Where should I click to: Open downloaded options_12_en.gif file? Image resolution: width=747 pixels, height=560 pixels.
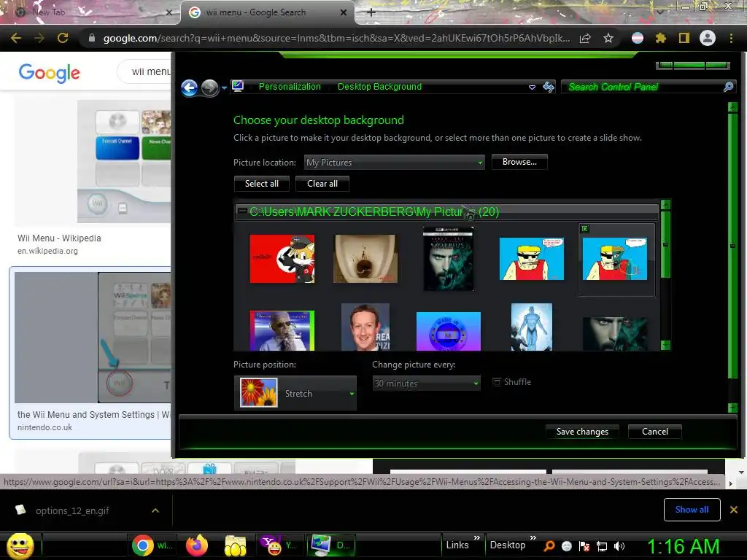[72, 510]
